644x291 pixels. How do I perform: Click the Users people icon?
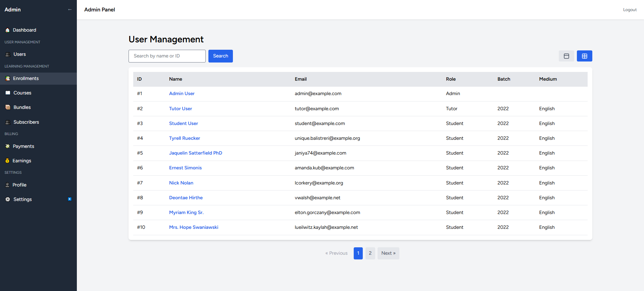(x=8, y=54)
